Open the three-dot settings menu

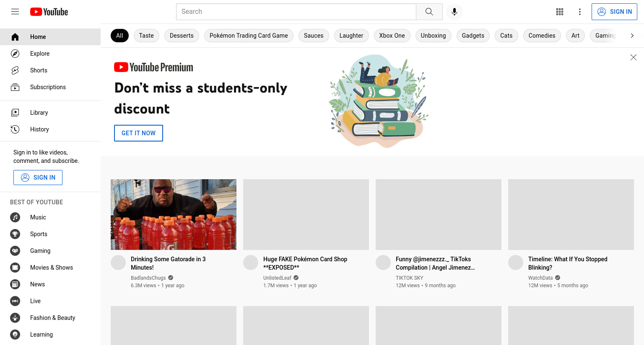[x=580, y=12]
